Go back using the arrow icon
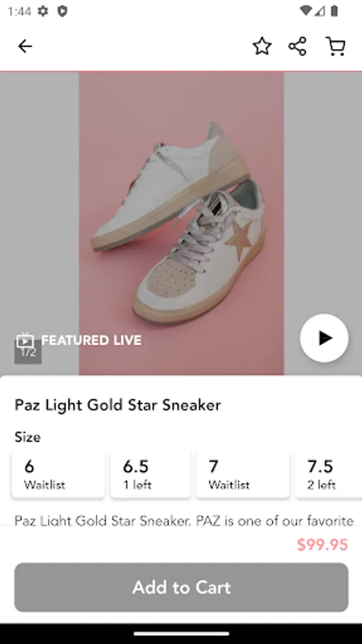Image resolution: width=362 pixels, height=644 pixels. 25,46
